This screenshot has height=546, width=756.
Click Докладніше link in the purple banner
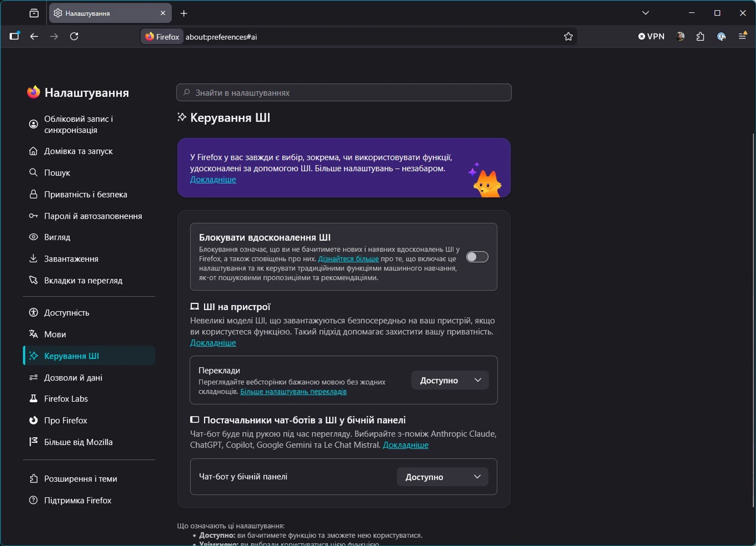tap(213, 180)
